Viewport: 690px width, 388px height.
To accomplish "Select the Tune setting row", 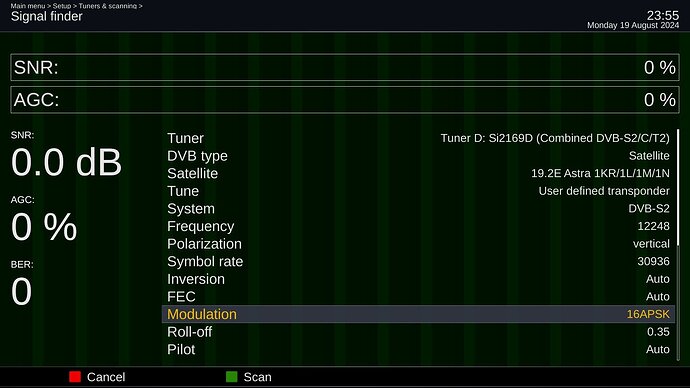I will [418, 191].
